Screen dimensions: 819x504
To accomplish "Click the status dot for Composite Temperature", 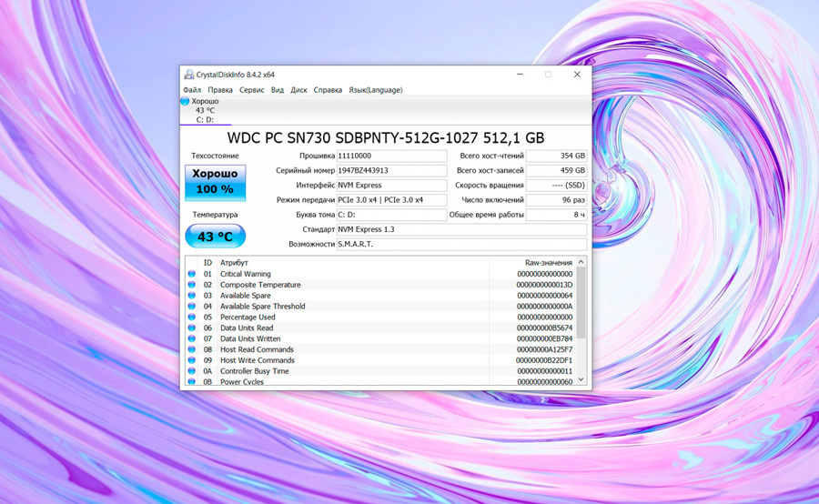I will click(x=192, y=285).
